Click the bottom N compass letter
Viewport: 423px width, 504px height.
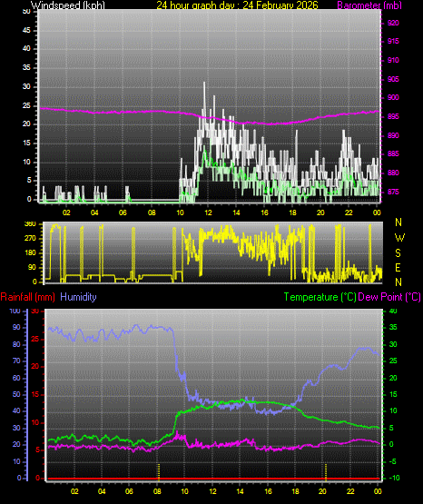[x=398, y=282]
